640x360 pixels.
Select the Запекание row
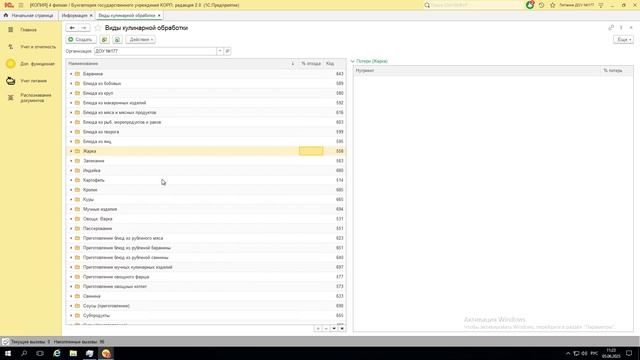[206, 161]
